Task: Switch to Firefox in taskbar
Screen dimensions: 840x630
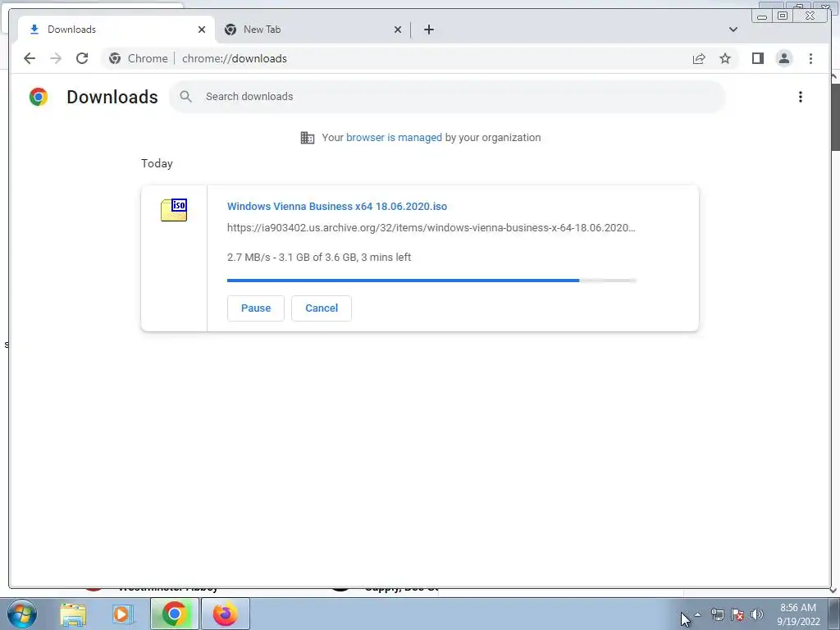Action: click(x=226, y=614)
